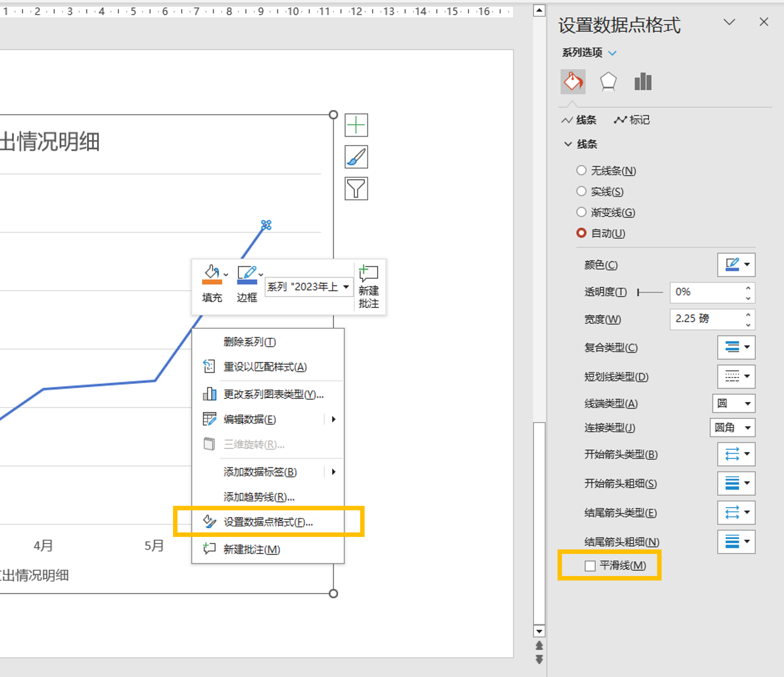Select the 实线 radio button

click(x=581, y=191)
